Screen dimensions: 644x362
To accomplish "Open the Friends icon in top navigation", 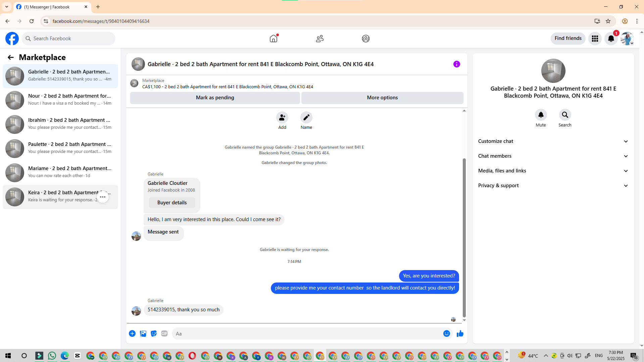I will click(x=320, y=39).
